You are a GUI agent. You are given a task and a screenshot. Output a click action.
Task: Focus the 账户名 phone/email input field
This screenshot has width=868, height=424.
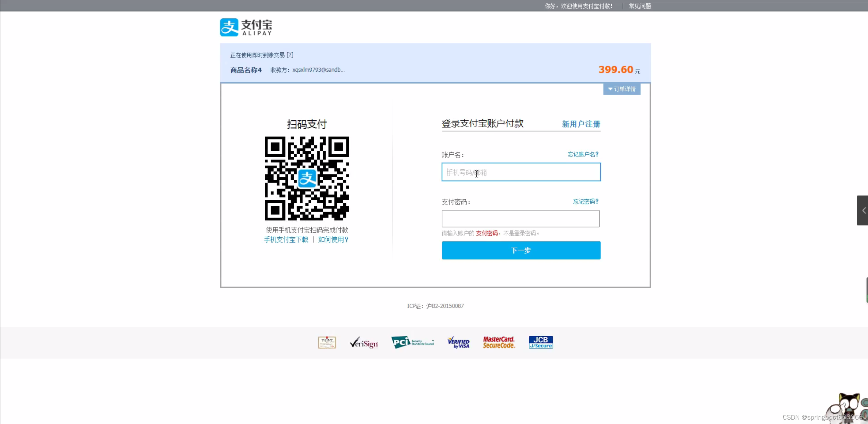[x=521, y=172]
